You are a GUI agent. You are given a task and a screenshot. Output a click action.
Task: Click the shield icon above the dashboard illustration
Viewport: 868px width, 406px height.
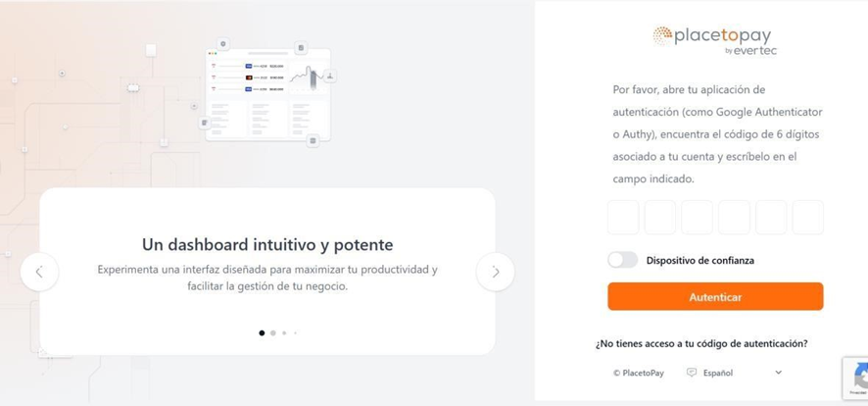(x=223, y=44)
